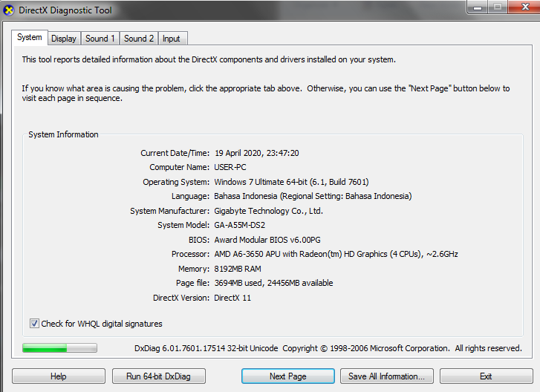540x392 pixels.
Task: Click the green loading progress bar
Action: pyautogui.click(x=59, y=348)
